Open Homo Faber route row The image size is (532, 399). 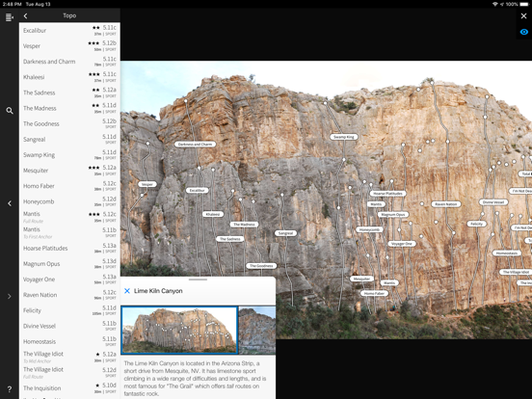click(x=69, y=186)
